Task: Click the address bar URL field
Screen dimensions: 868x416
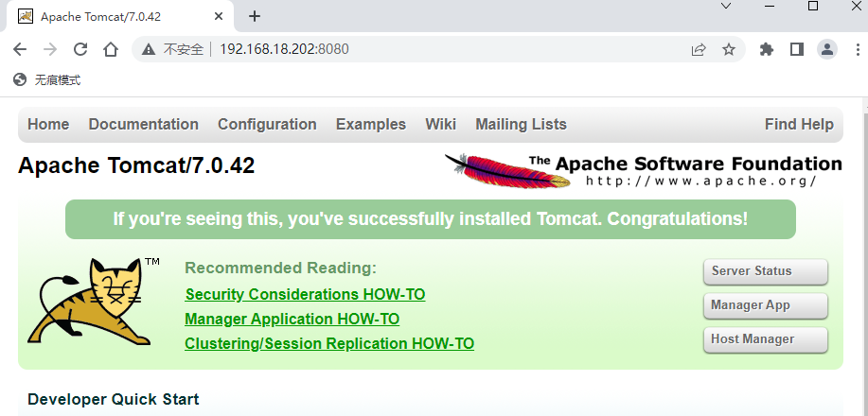Action: pyautogui.click(x=426, y=49)
